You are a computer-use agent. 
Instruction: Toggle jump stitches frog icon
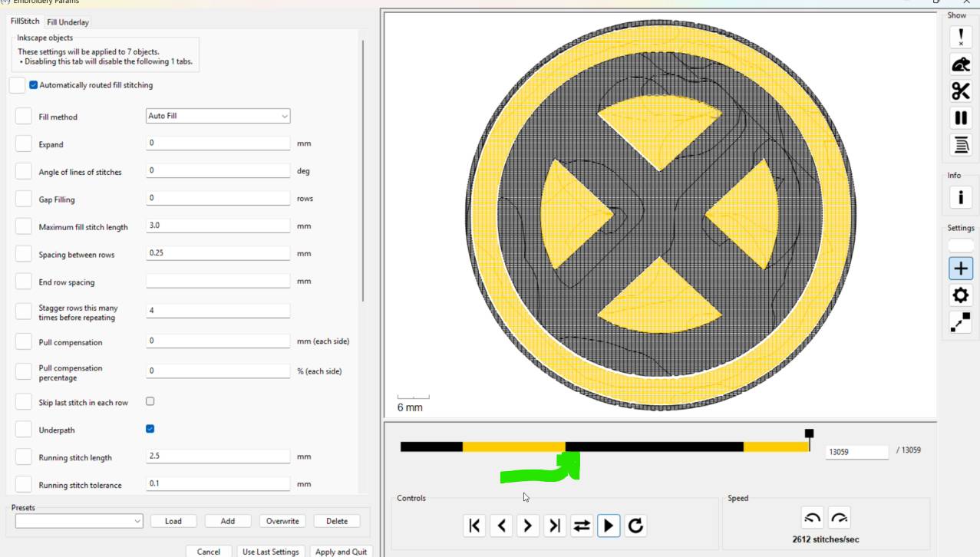click(960, 64)
